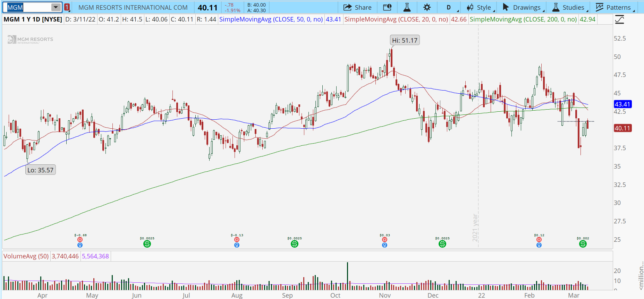
Task: Click the D: 3/11/22 date readout
Action: (x=80, y=19)
